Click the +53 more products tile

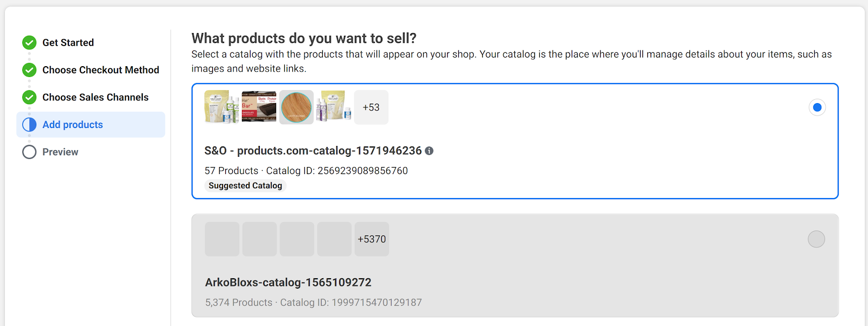click(x=371, y=107)
